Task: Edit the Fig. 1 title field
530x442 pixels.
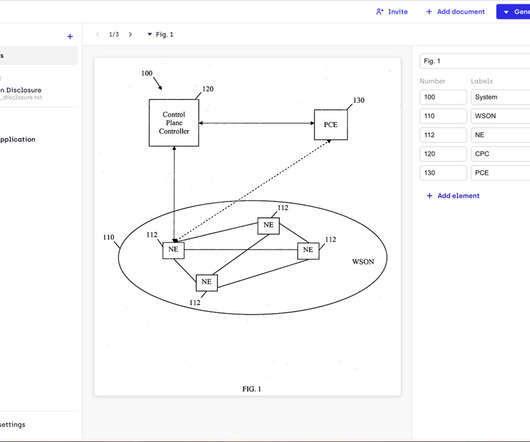Action: pos(475,61)
